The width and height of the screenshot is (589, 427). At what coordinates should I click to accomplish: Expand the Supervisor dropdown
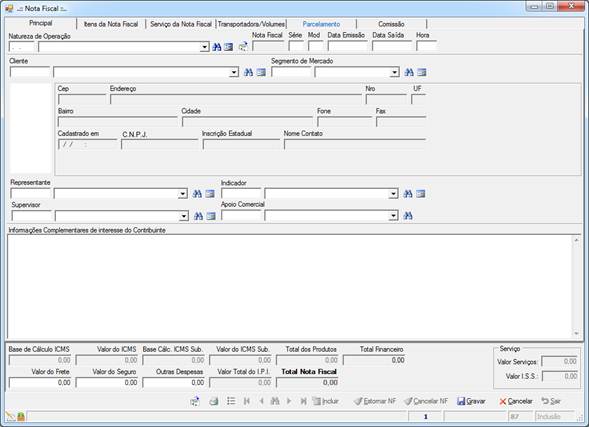pyautogui.click(x=184, y=216)
